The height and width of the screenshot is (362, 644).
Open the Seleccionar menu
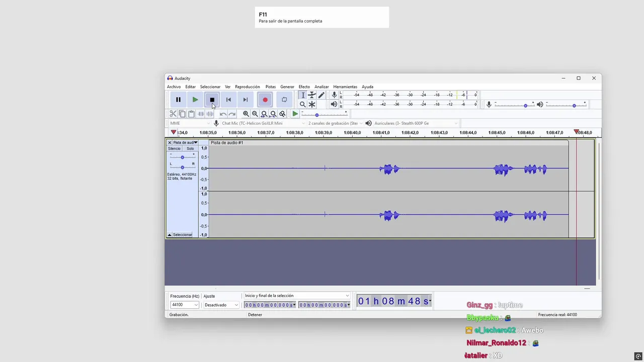(210, 87)
